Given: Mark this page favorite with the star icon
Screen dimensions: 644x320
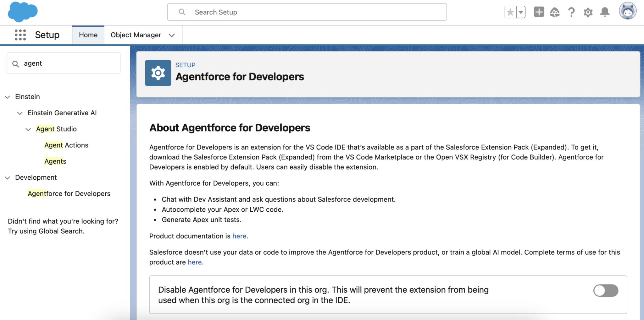Looking at the screenshot, I should tap(510, 12).
